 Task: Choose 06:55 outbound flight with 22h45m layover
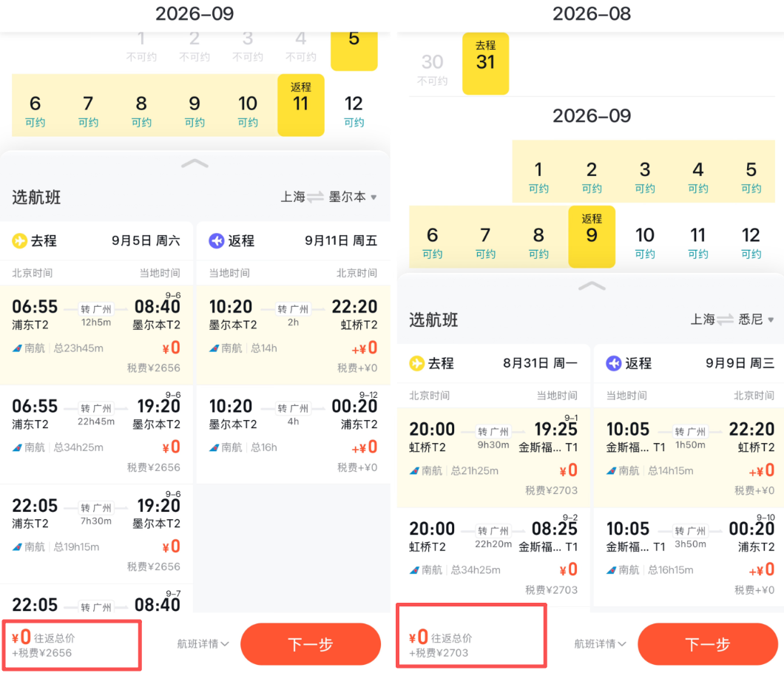[96, 434]
